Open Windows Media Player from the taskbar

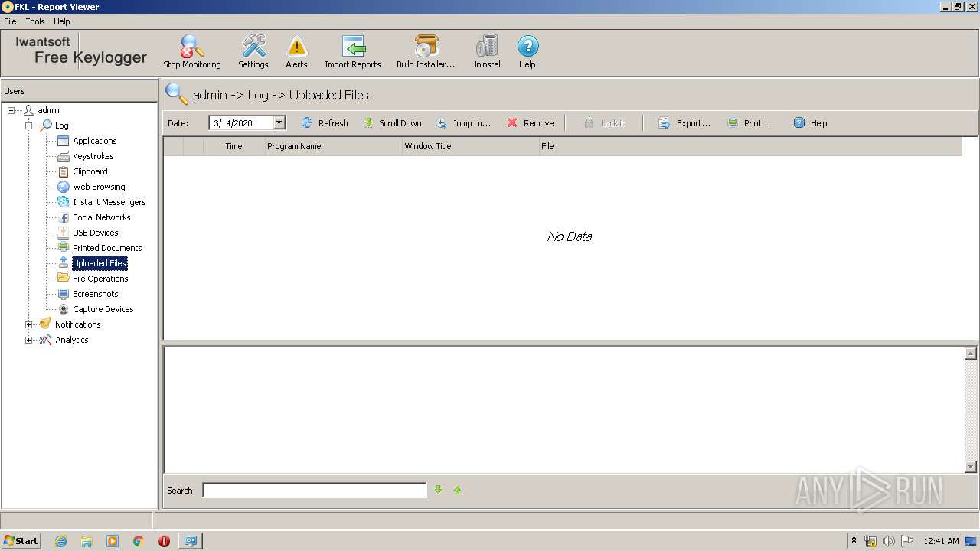[x=113, y=541]
